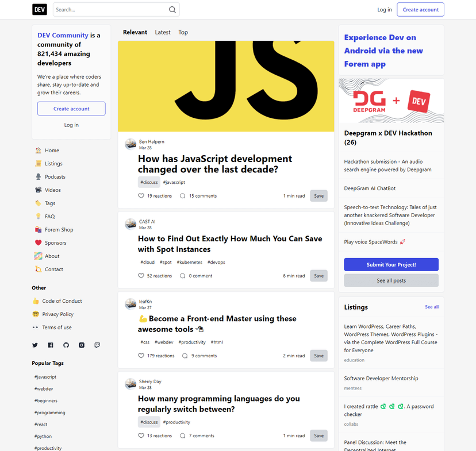Click comments bubble icon on JavaScript post

pos(182,196)
